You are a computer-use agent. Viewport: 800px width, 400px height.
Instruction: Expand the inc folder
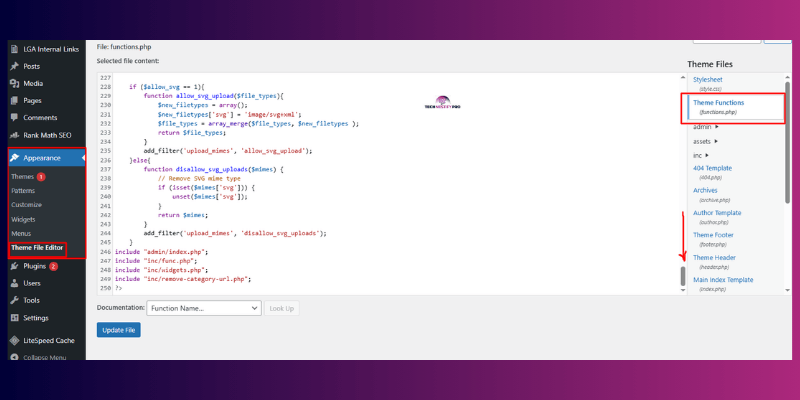click(x=701, y=155)
